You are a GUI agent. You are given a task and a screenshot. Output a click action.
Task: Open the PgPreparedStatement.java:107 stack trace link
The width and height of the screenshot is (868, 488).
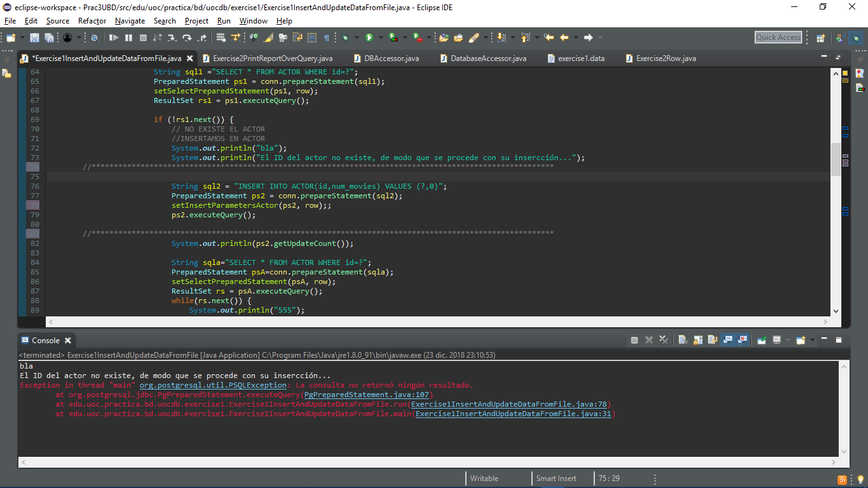click(x=367, y=395)
